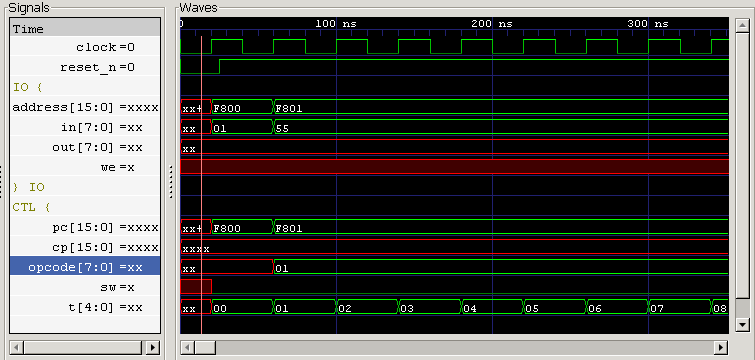
Task: Collapse the CTL signal group header
Action: pyautogui.click(x=31, y=207)
